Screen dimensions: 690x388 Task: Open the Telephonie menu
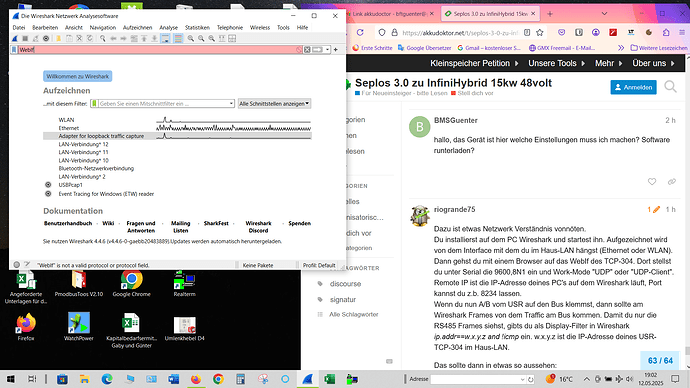coord(230,27)
